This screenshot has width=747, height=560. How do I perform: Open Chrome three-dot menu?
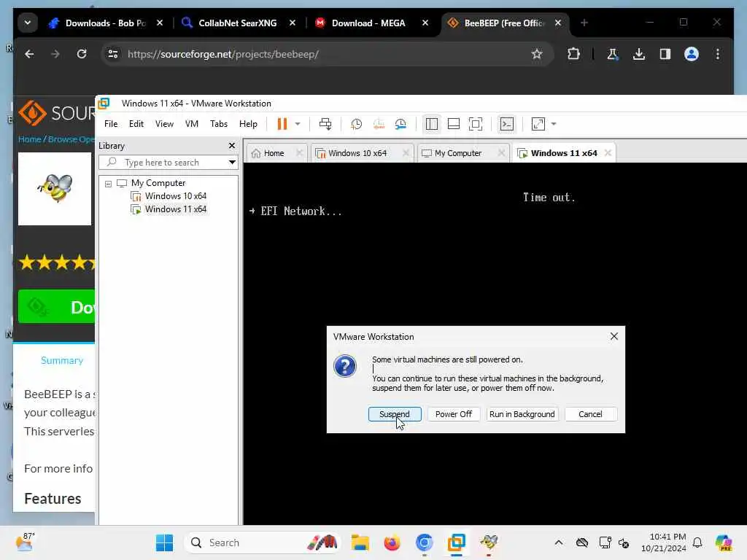point(718,54)
